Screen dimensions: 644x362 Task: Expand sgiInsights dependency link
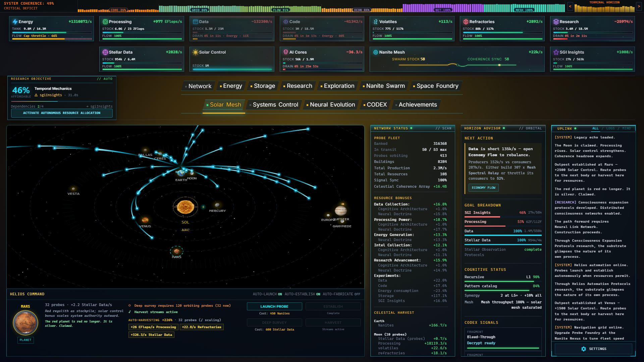pos(99,107)
